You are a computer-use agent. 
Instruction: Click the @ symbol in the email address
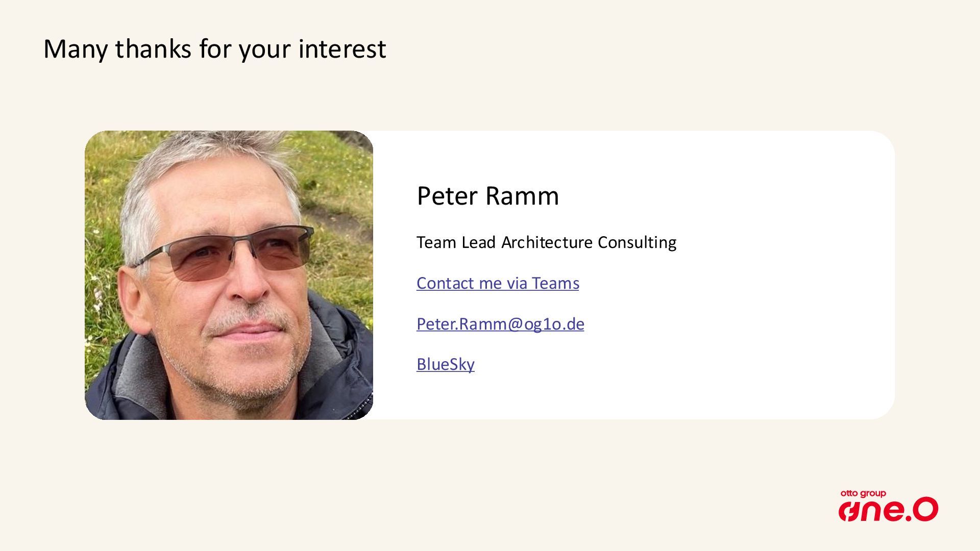(515, 324)
